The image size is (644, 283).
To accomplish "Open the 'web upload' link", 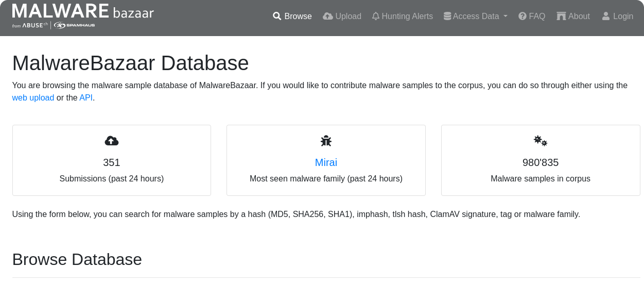I will 33,97.
